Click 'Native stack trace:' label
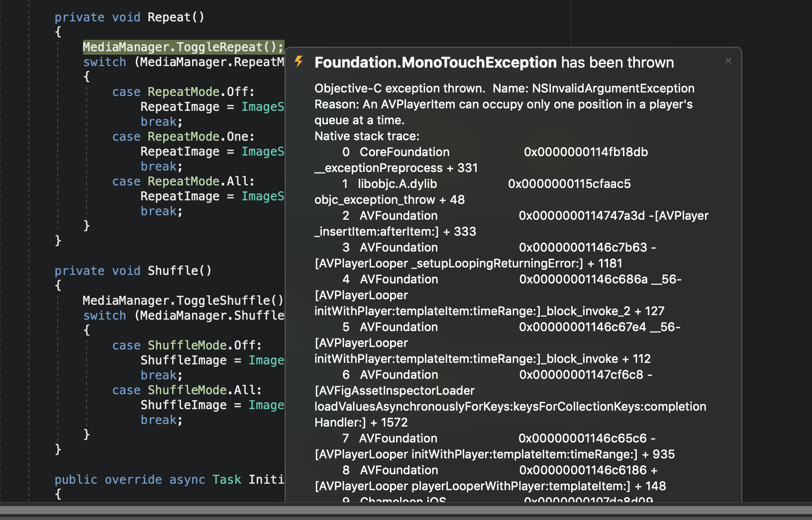This screenshot has height=520, width=812. tap(367, 136)
